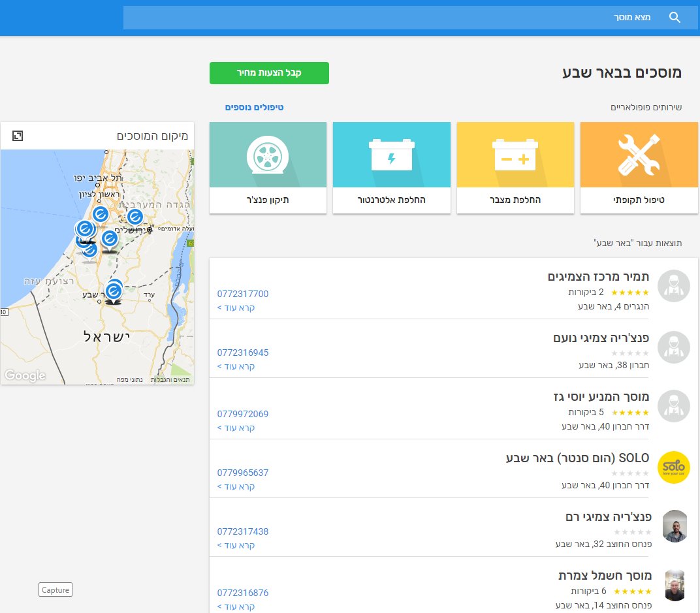Image resolution: width=700 pixels, height=613 pixels.
Task: Expand קרא עוד for מוסך המניע יוסי גז
Action: coord(236,428)
